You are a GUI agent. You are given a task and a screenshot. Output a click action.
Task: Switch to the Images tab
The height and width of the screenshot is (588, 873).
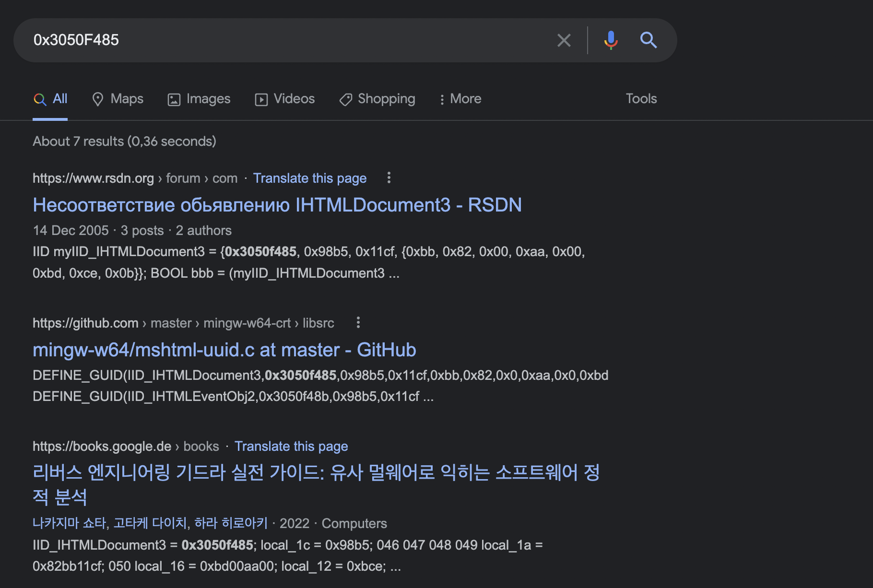[199, 99]
